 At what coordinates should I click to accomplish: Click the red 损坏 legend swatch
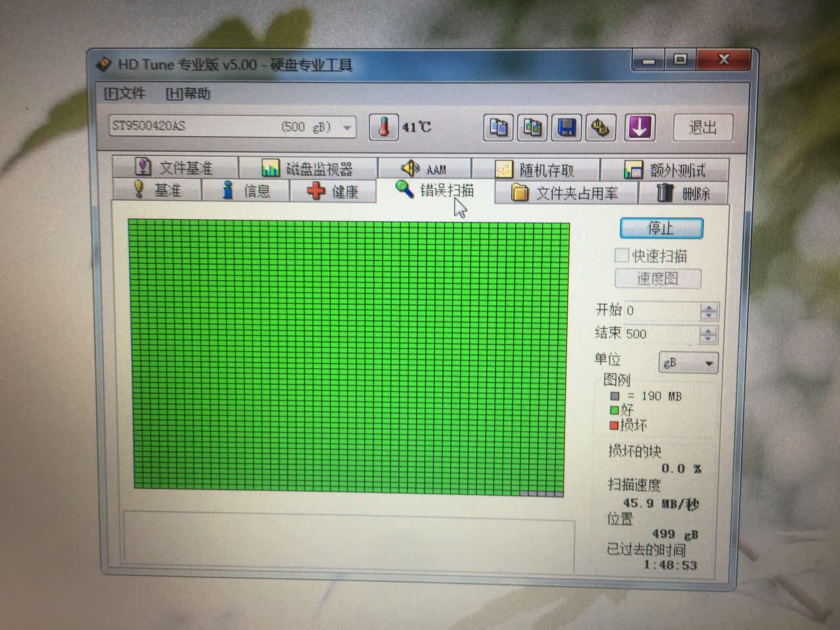click(x=614, y=426)
